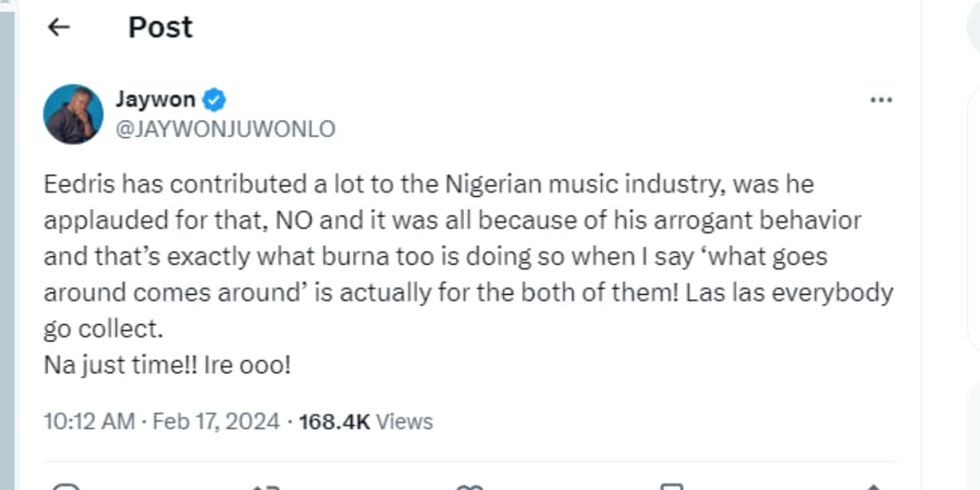Click the reply icon under the post
Screen dimensions: 980x490
pyautogui.click(x=65, y=487)
